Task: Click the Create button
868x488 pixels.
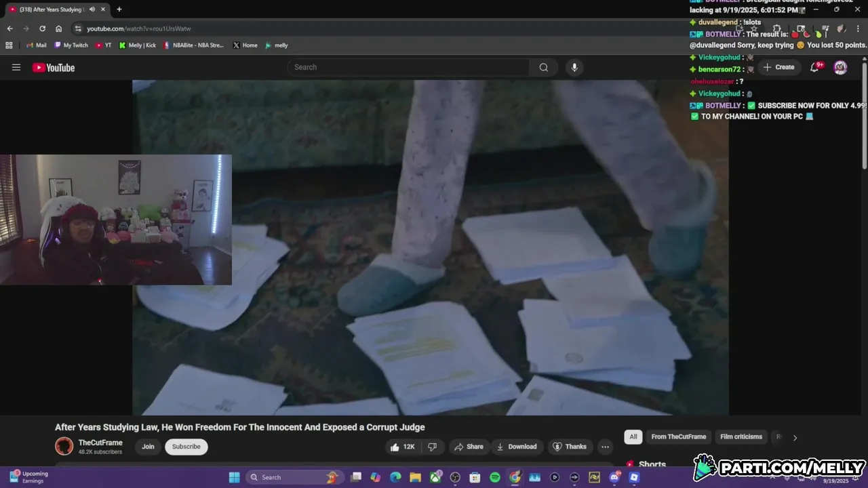Action: (778, 67)
